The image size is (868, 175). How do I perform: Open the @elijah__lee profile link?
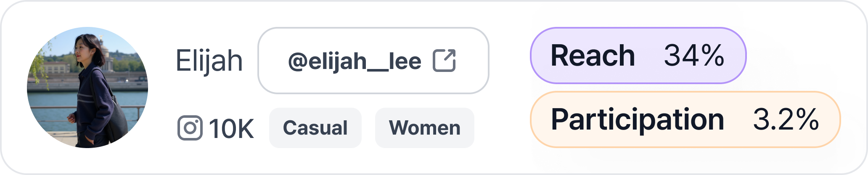coord(373,61)
